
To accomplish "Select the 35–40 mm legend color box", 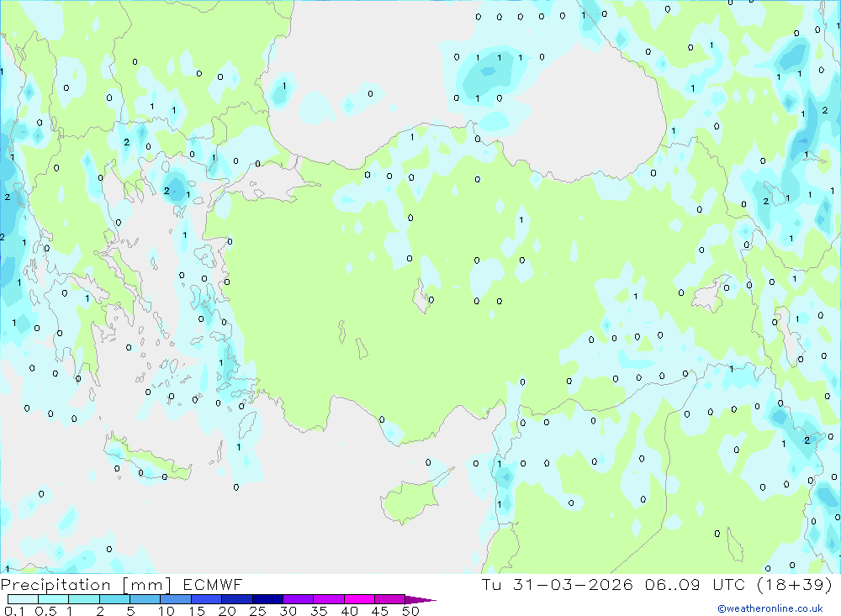I will pyautogui.click(x=329, y=599).
